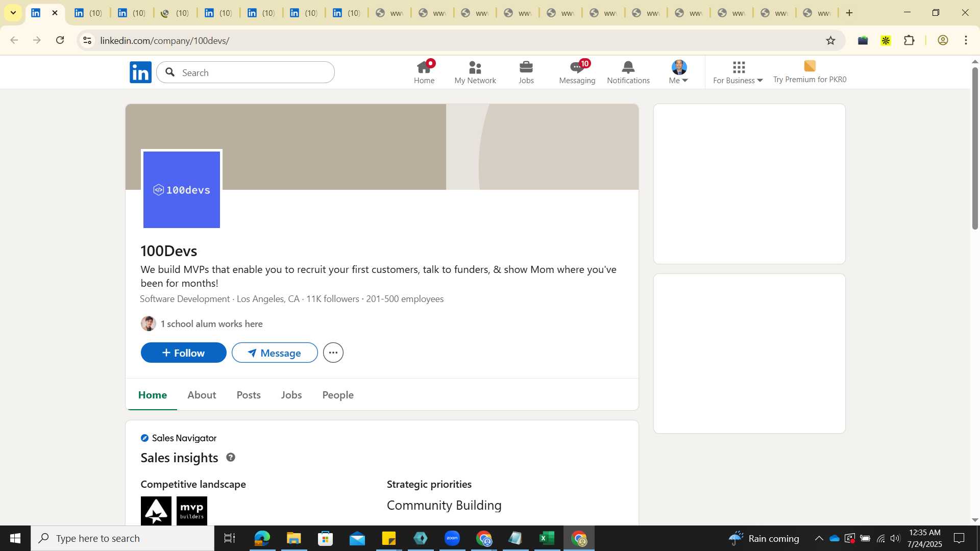
Task: Switch to the People tab
Action: (338, 395)
